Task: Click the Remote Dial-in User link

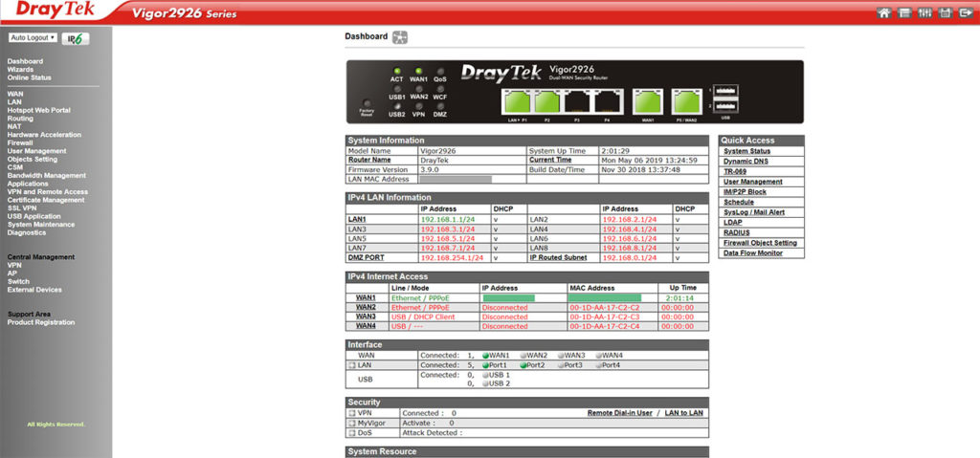Action: 619,413
